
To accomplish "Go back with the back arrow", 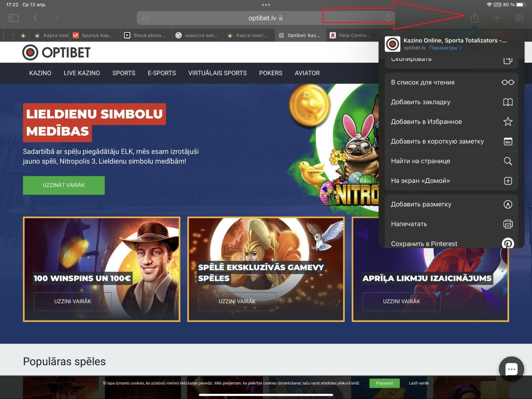I will tap(36, 18).
